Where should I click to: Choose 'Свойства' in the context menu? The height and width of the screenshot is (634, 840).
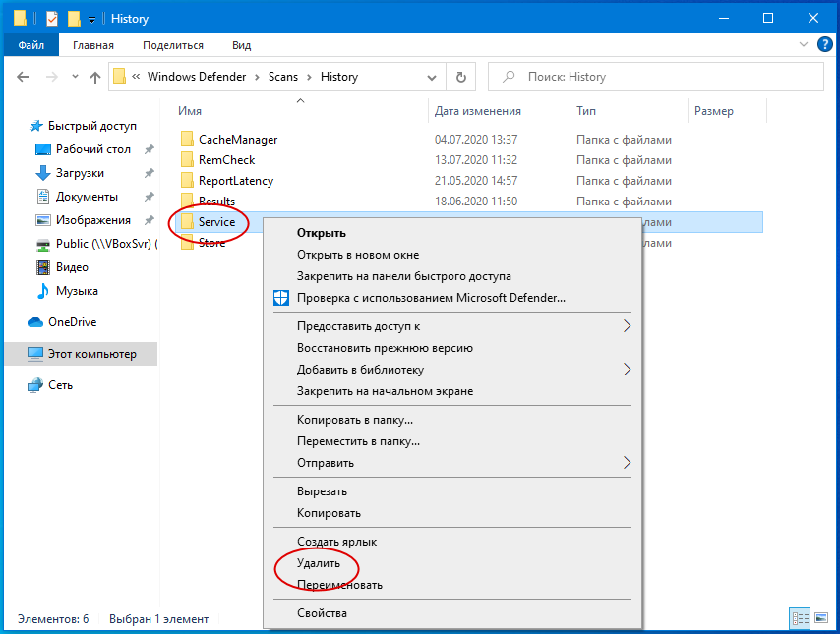[x=322, y=613]
